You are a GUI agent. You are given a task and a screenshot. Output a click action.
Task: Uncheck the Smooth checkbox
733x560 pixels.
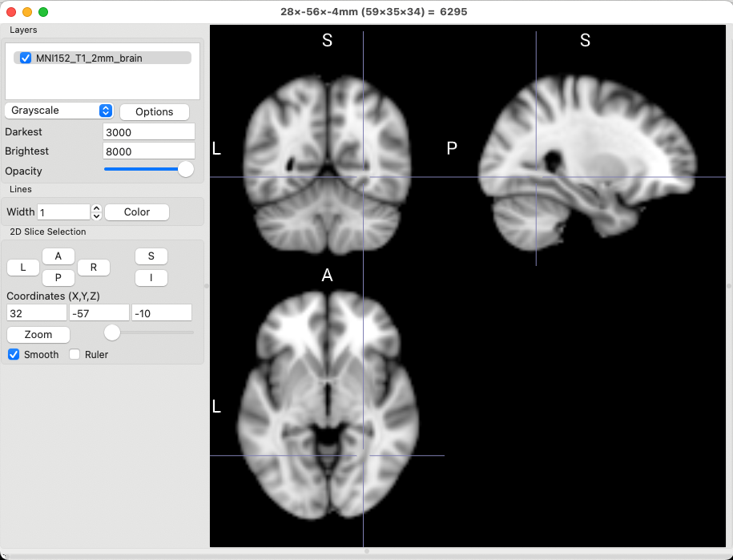[x=14, y=354]
